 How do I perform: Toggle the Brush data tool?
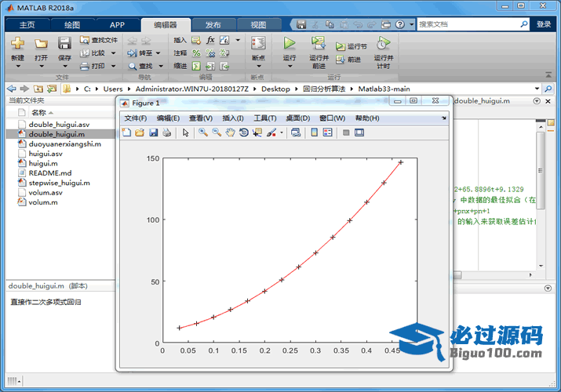(x=271, y=132)
